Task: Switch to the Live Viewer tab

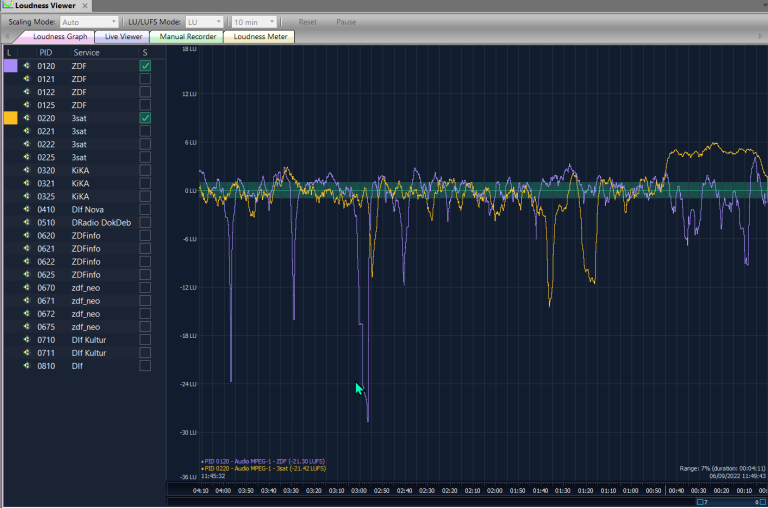Action: click(123, 37)
